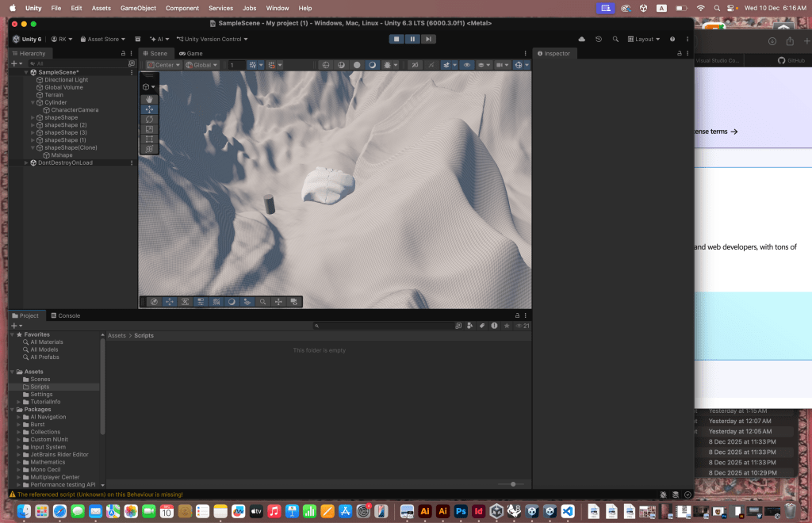Open the GameObject menu
812x523 pixels.
(x=138, y=8)
